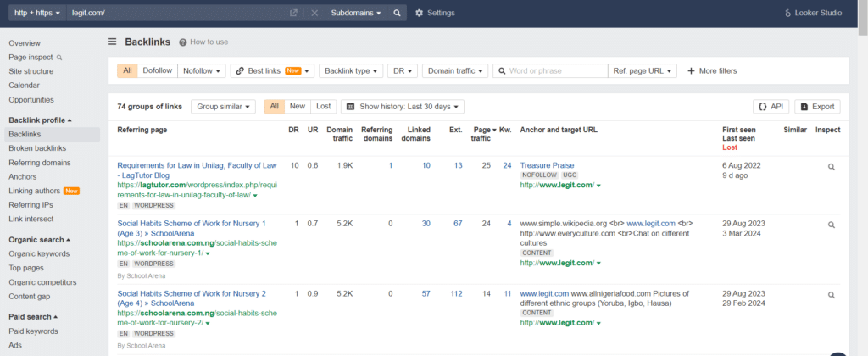Open Show history: Last 30 days
The height and width of the screenshot is (356, 868).
coord(403,107)
